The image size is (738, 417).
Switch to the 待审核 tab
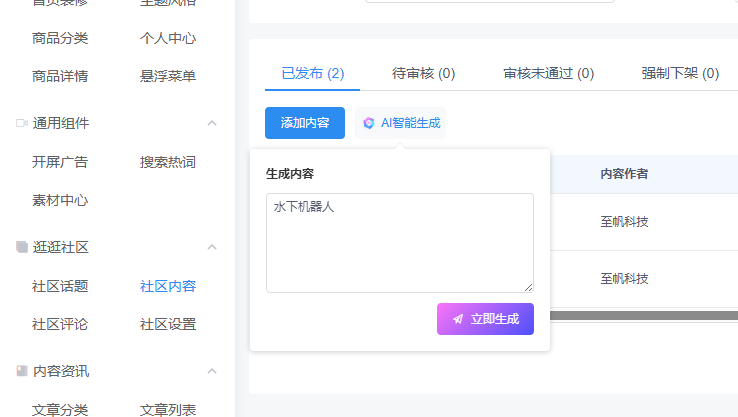(423, 73)
